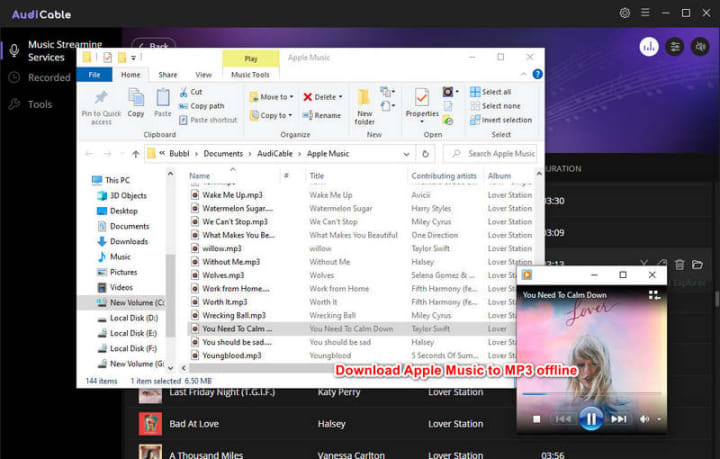Click the open folder icon in AudiCable row
720x459 pixels.
(698, 264)
